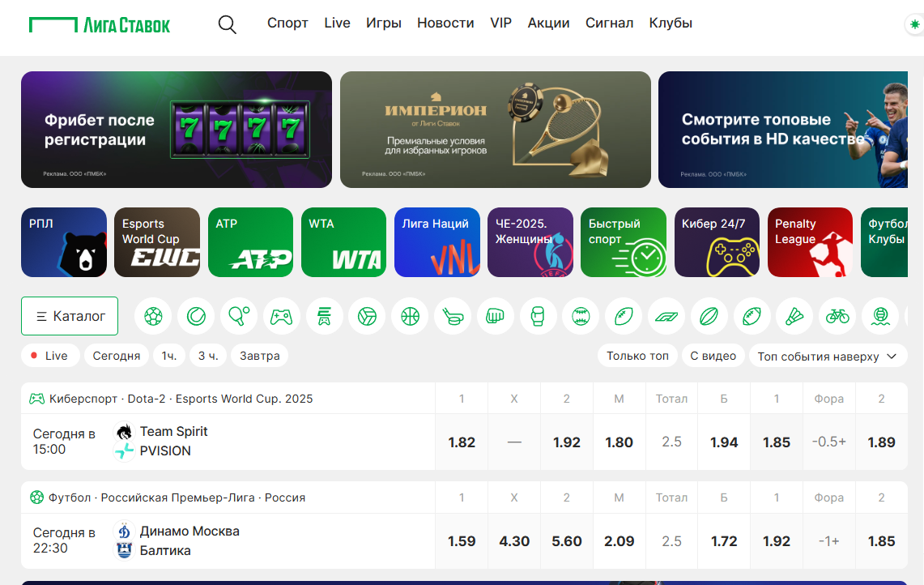Open the Спорт menu item

(287, 23)
